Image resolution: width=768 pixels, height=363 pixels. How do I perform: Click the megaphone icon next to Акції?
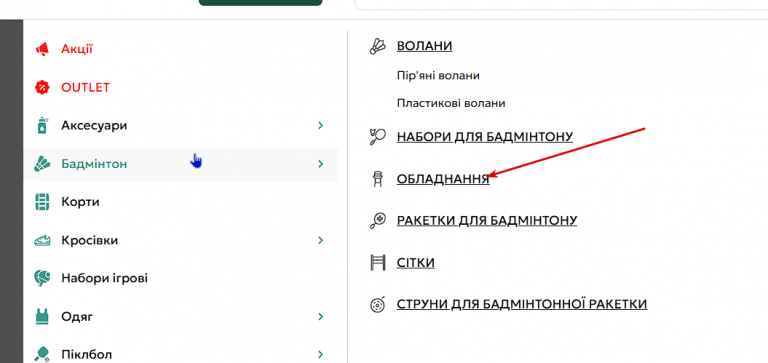click(42, 49)
